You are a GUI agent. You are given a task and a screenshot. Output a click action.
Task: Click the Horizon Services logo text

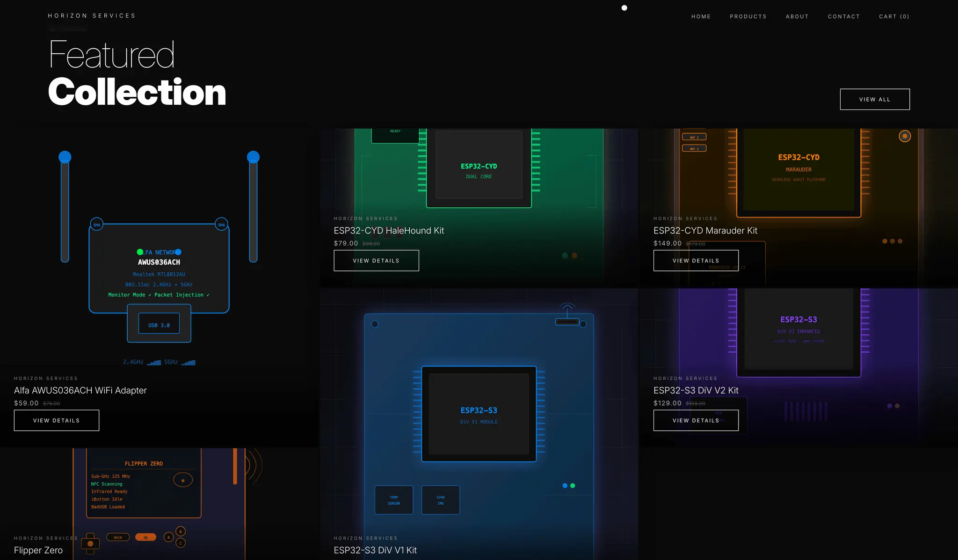92,15
